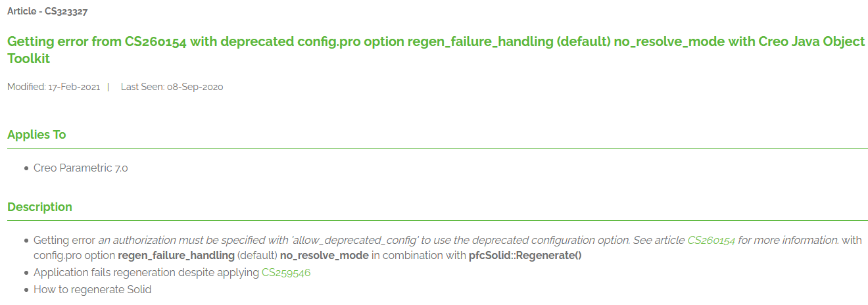Click the 'Applies To' section heading

click(37, 135)
